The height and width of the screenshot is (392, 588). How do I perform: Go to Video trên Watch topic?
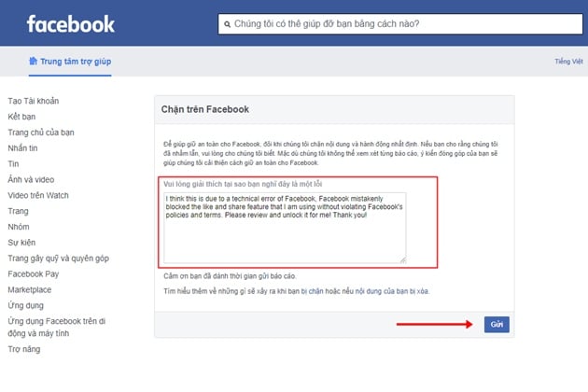[x=38, y=195]
